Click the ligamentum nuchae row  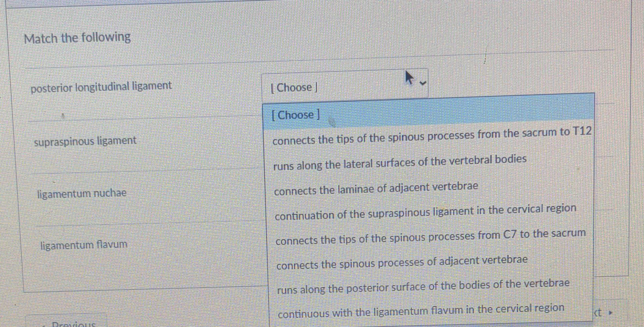tap(82, 193)
